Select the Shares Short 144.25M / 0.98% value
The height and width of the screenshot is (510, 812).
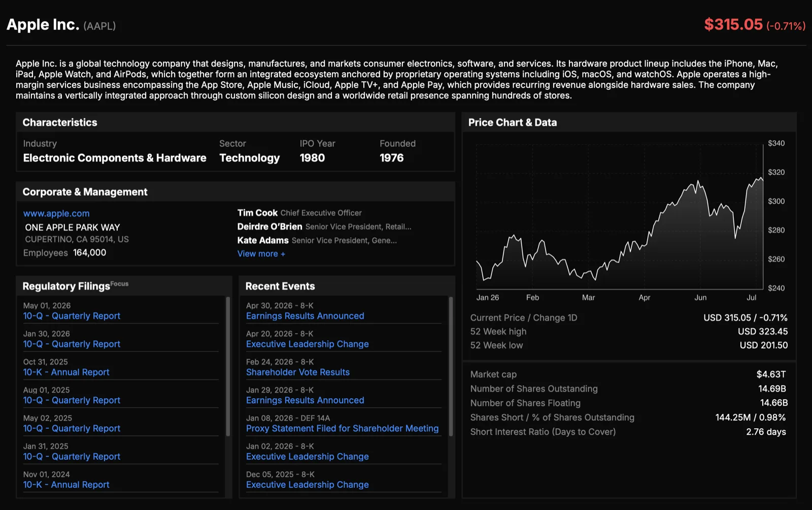751,417
